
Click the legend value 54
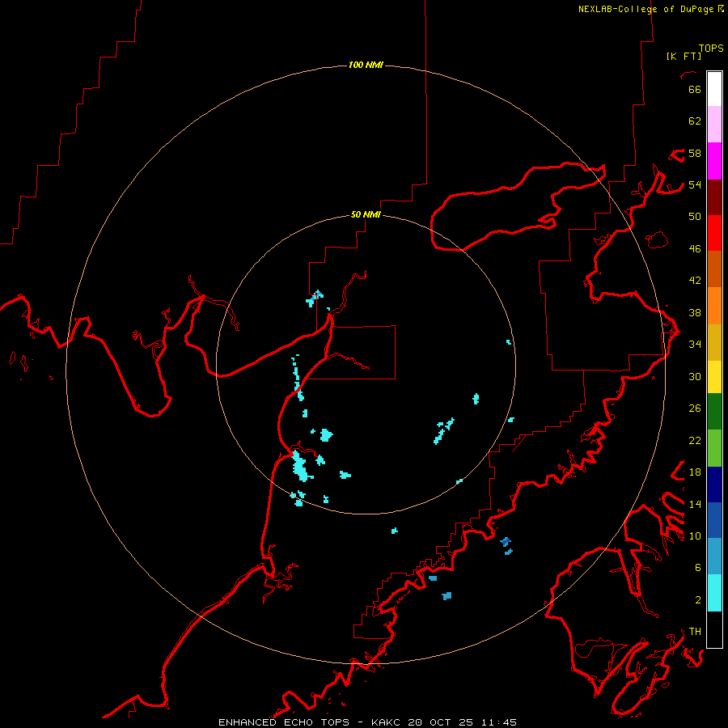(695, 184)
